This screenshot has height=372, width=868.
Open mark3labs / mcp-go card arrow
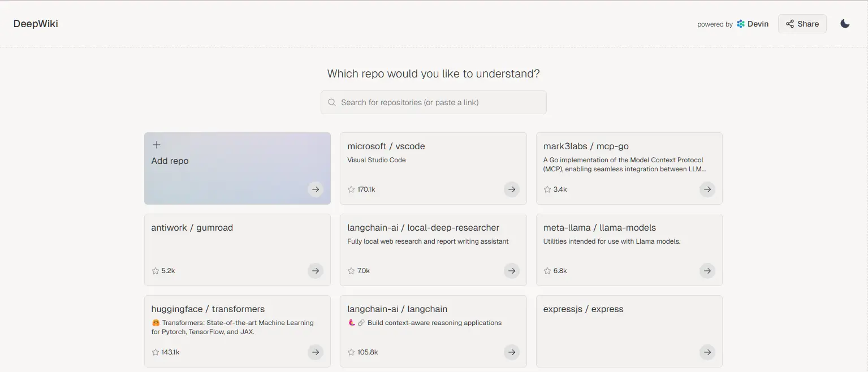coord(707,189)
